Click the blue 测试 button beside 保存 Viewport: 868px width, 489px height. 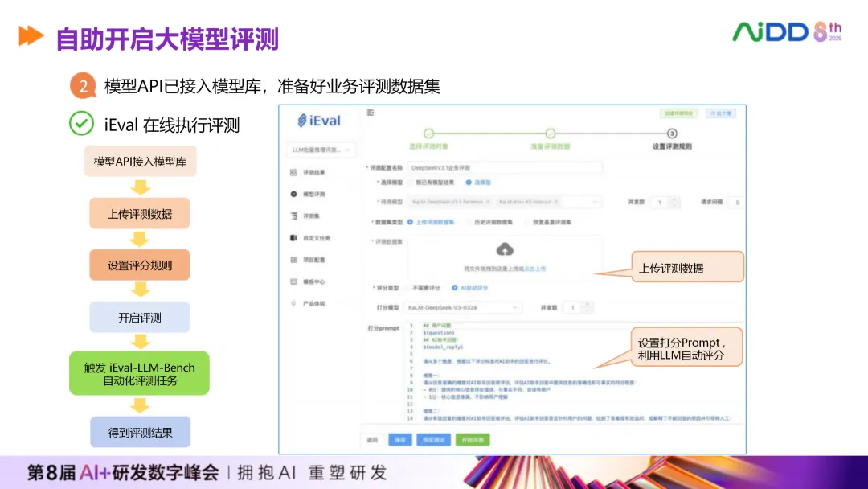(x=433, y=440)
